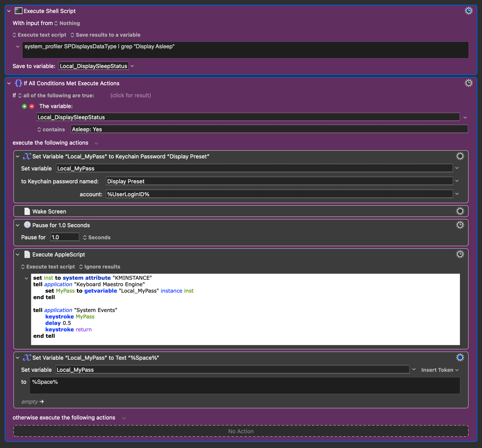482x448 pixels.
Task: Change the 'contains' condition operator
Action: pyautogui.click(x=51, y=130)
